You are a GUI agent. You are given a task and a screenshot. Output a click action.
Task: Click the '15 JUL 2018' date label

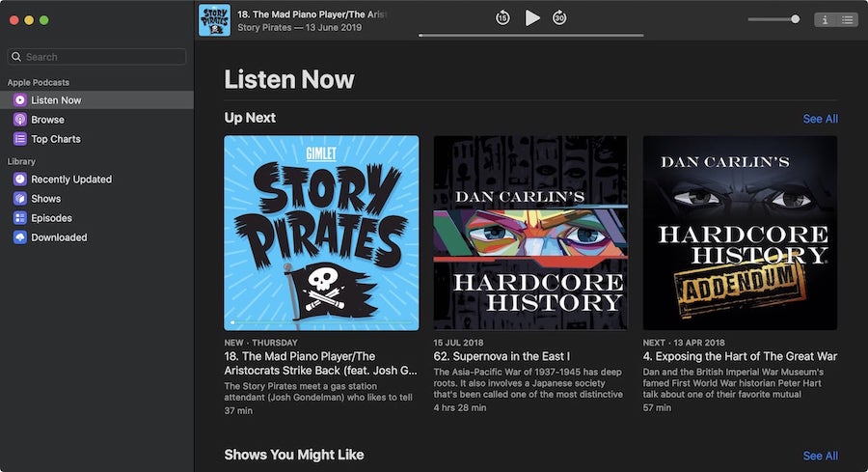click(x=458, y=343)
